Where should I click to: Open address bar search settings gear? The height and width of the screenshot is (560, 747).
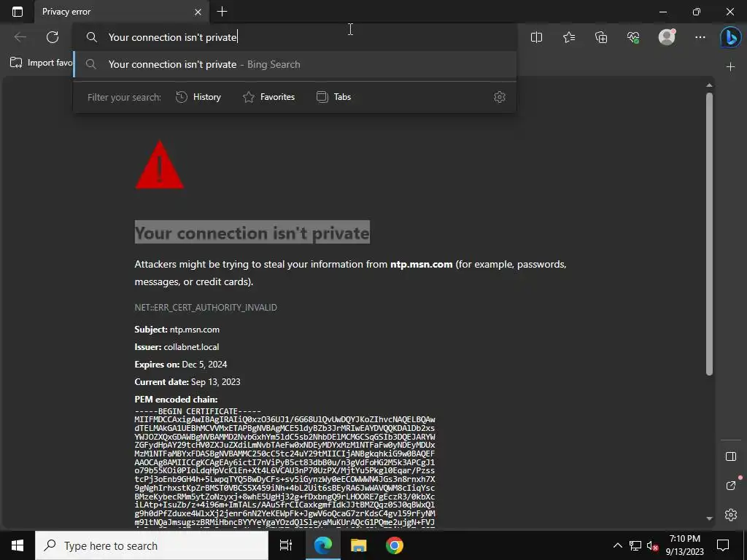click(x=499, y=97)
